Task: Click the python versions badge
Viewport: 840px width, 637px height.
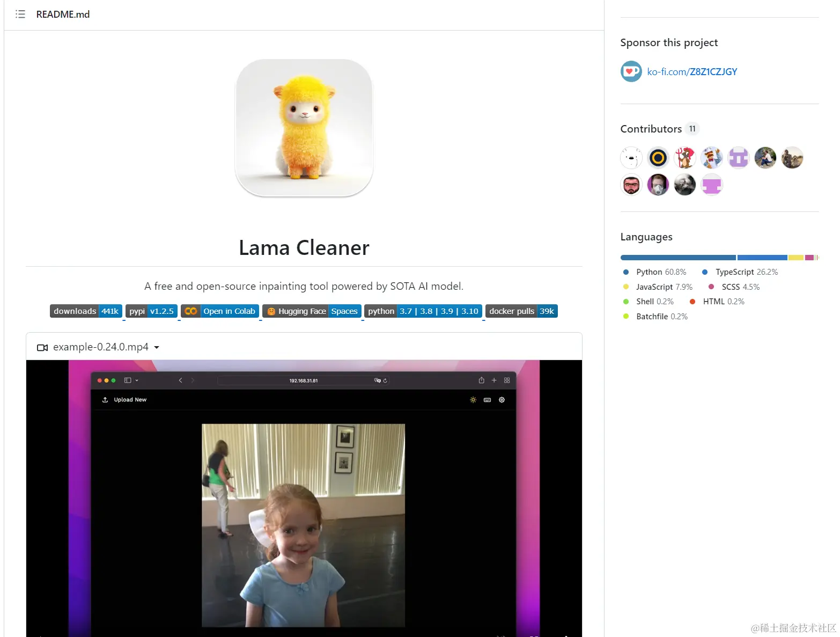Action: [x=423, y=311]
